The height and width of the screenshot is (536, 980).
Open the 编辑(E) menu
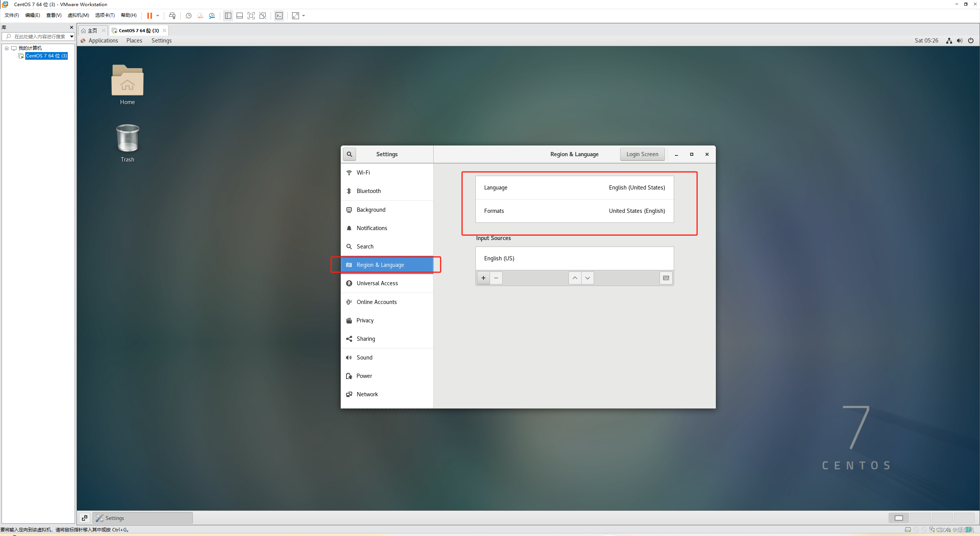[33, 15]
